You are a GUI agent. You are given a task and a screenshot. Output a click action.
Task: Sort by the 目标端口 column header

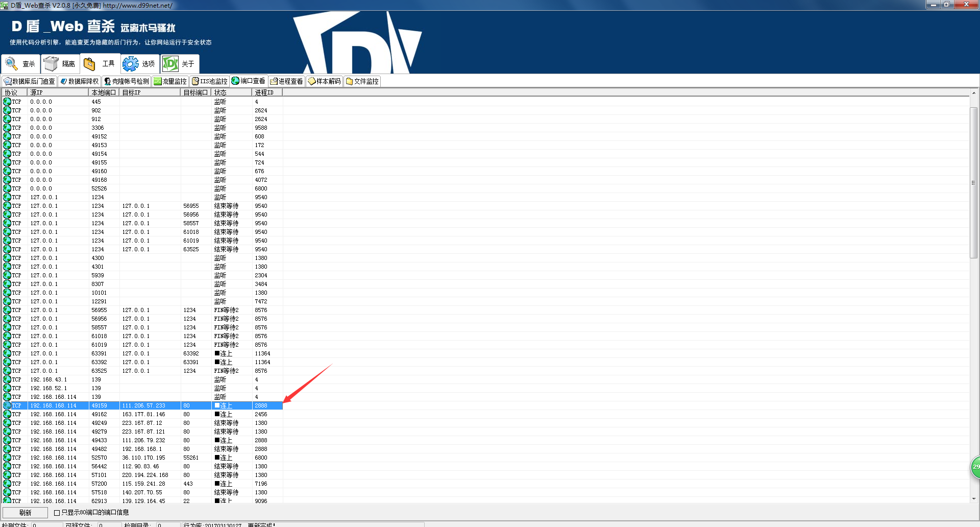196,92
